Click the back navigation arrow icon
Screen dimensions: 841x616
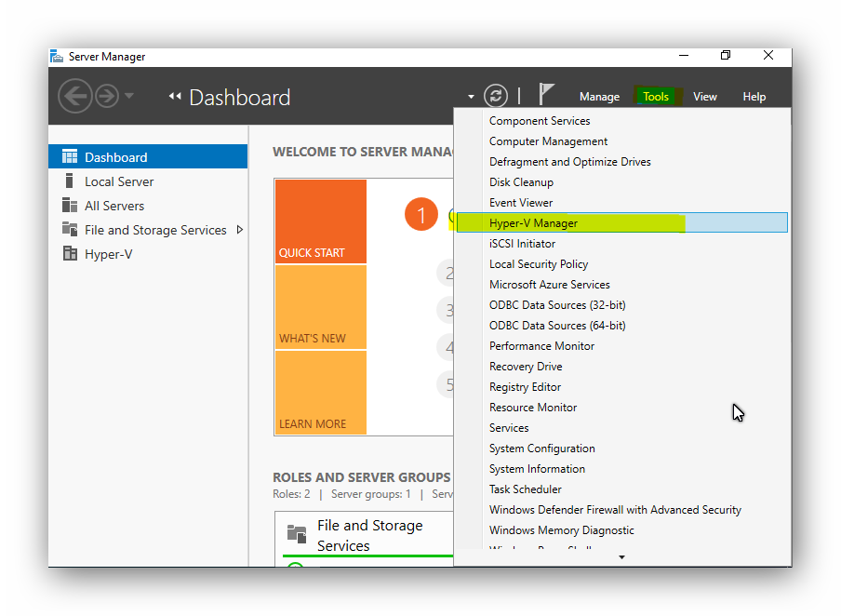(x=74, y=96)
